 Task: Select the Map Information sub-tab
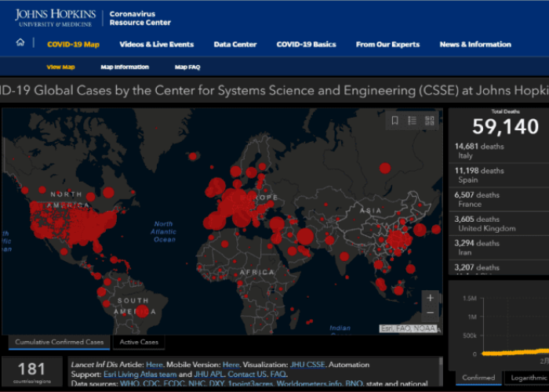pyautogui.click(x=125, y=67)
